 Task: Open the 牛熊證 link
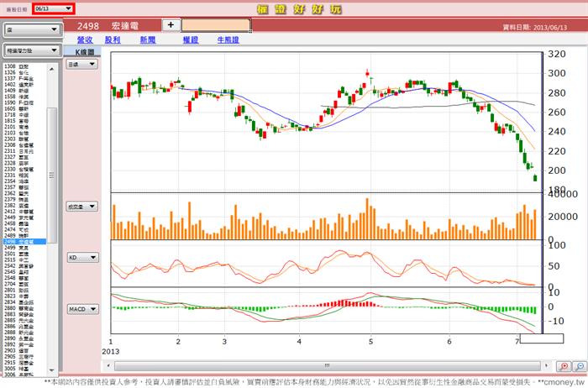tap(228, 39)
